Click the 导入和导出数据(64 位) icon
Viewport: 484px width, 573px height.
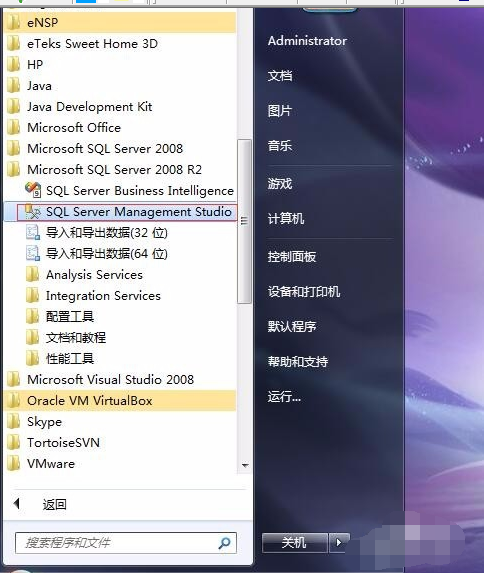pyautogui.click(x=33, y=254)
